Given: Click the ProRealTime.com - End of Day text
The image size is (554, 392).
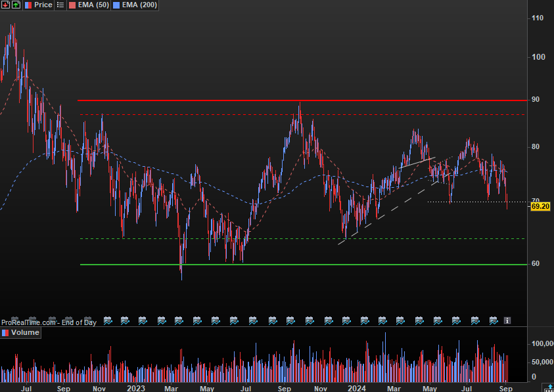Looking at the screenshot, I should pyautogui.click(x=49, y=322).
